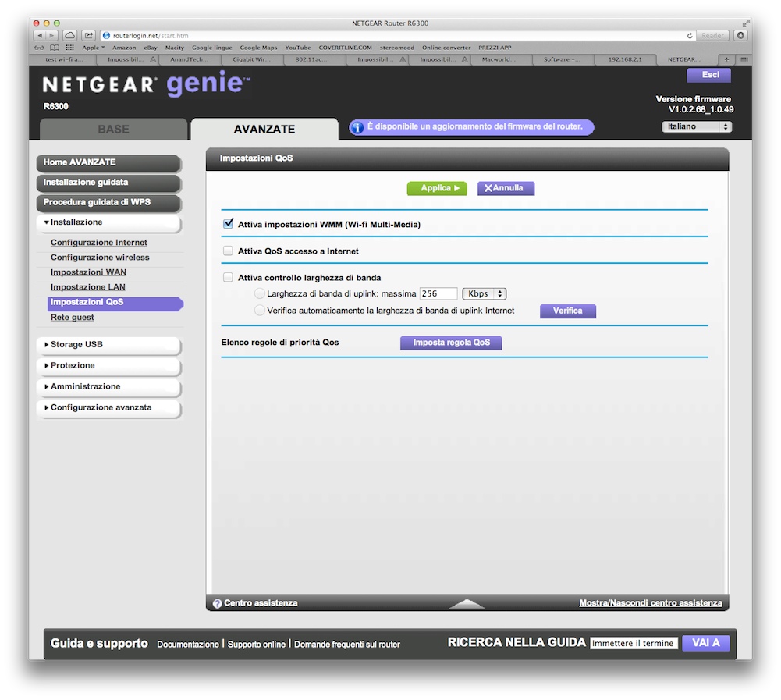Open the Google Maps bookmark

(x=258, y=48)
